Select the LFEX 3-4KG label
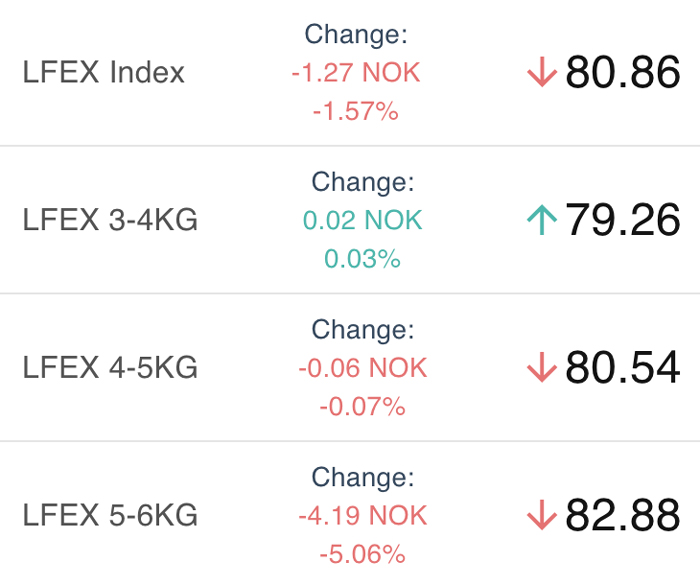Screen dimensions: 700x585 coord(110,220)
